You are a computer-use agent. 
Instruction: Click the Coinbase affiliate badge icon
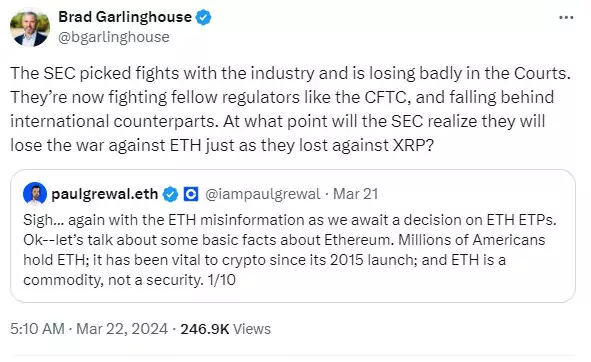[191, 194]
